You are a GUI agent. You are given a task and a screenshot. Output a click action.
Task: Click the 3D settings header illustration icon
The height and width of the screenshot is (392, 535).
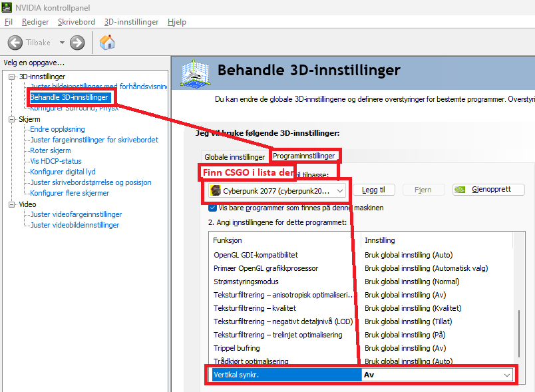pos(195,73)
